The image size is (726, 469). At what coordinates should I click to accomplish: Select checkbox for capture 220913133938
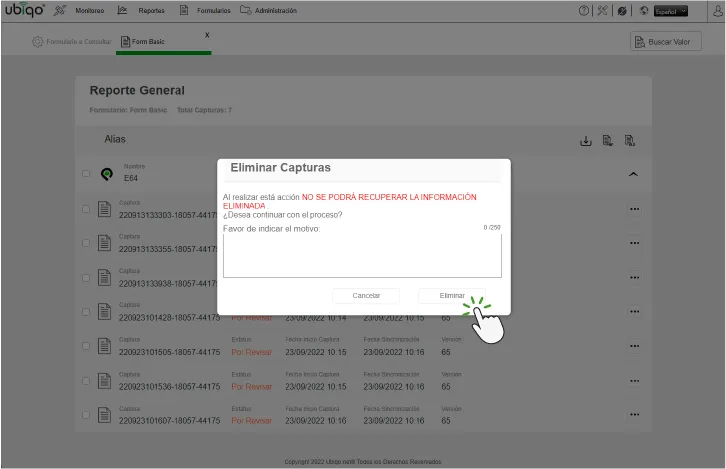86,278
